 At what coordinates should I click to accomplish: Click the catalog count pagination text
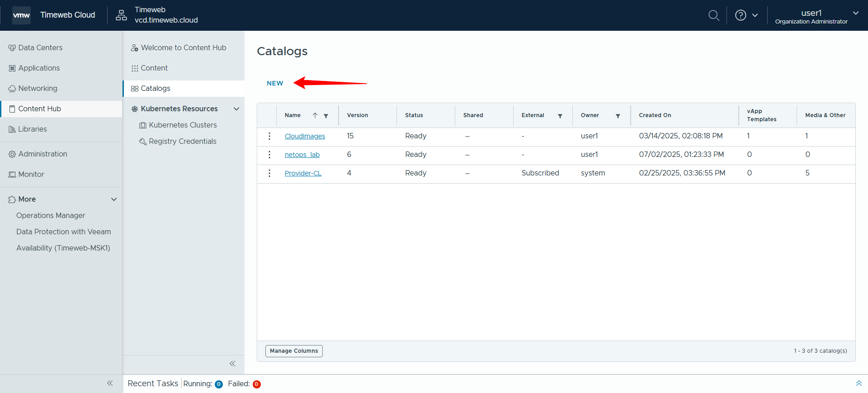(x=820, y=351)
